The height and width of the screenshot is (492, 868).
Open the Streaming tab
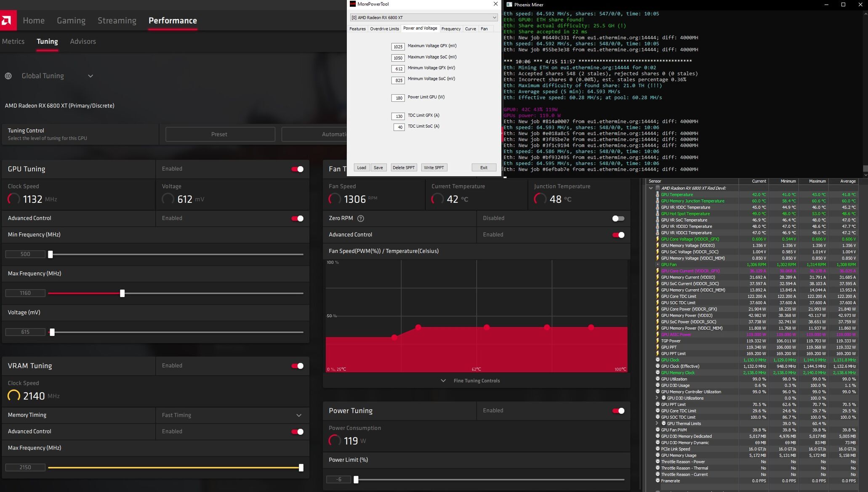coord(117,21)
